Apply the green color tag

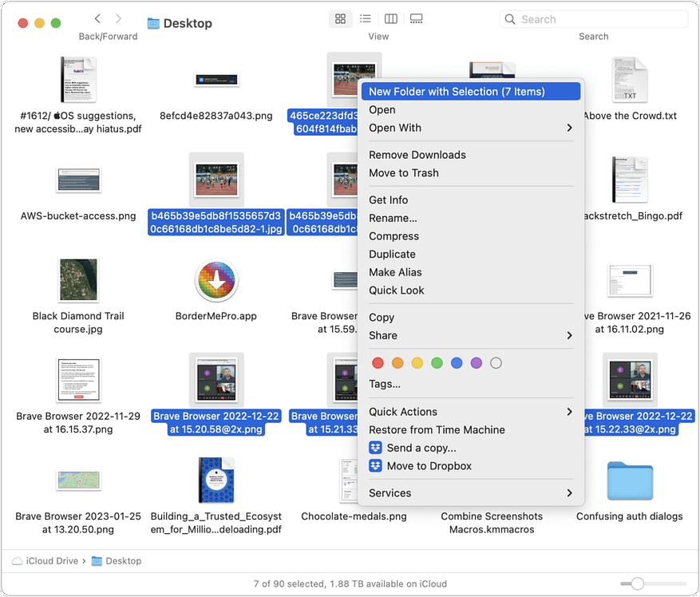437,363
